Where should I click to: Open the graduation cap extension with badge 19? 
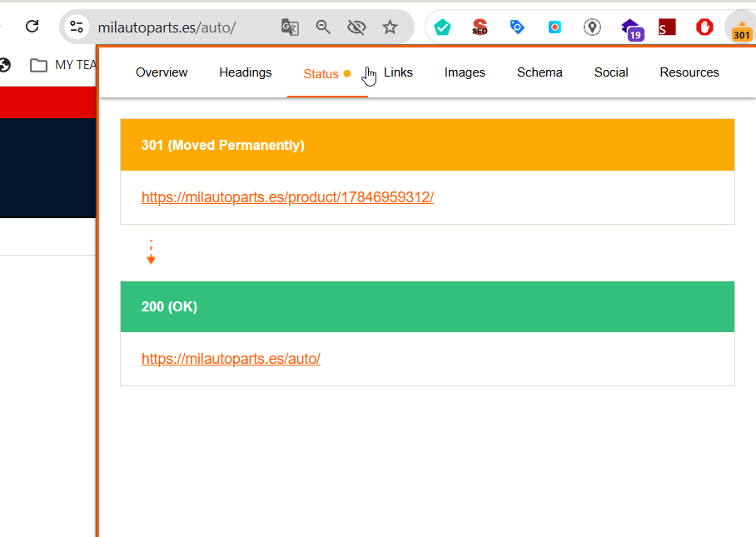pos(633,29)
